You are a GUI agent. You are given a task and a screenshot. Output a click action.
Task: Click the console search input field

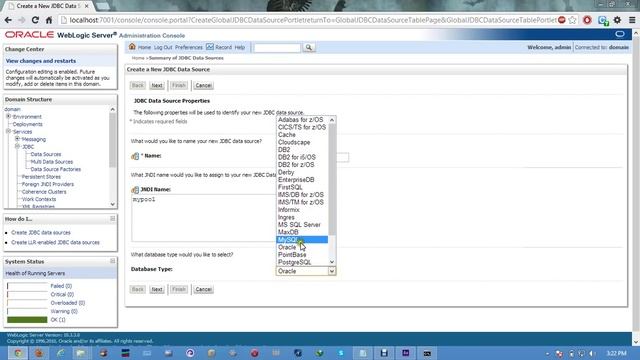pyautogui.click(x=277, y=48)
